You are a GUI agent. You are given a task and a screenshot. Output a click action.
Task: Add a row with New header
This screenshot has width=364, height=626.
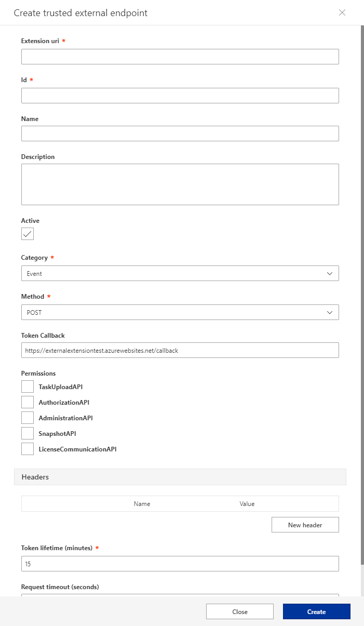click(305, 525)
